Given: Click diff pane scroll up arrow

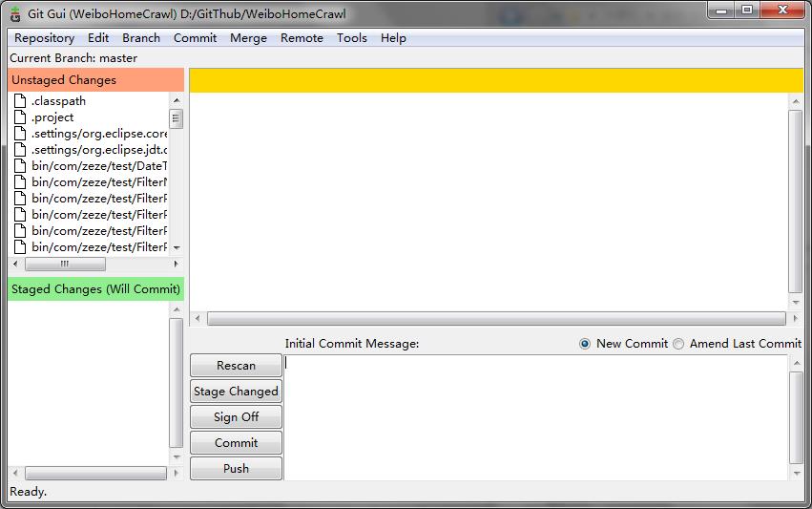Looking at the screenshot, I should [796, 101].
